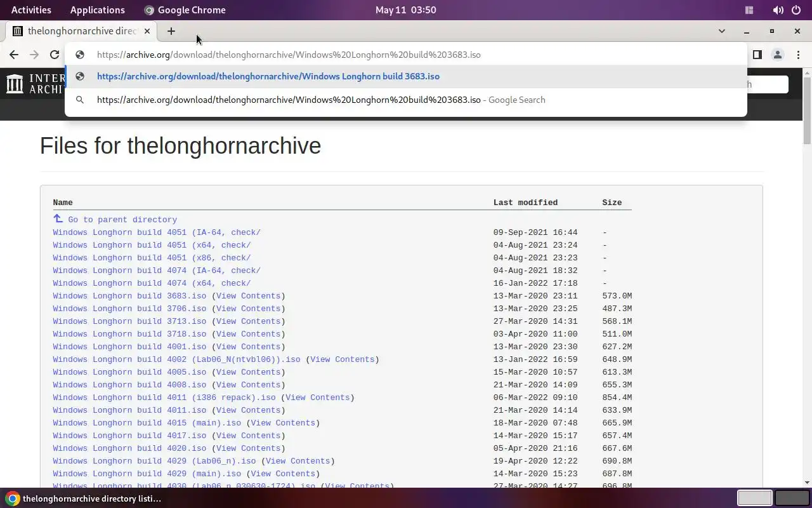The width and height of the screenshot is (812, 508).
Task: Click the Files for thelonghornarchive heading
Action: [180, 146]
